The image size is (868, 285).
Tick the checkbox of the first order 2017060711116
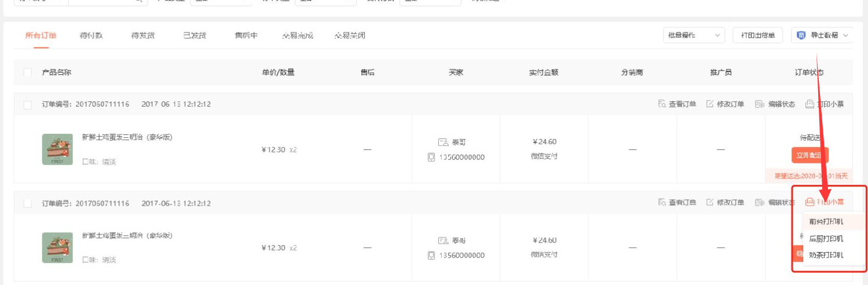(28, 105)
